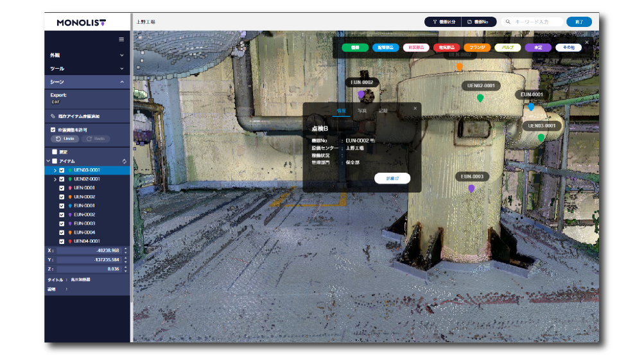Click the blue 終了 button

coord(579,22)
